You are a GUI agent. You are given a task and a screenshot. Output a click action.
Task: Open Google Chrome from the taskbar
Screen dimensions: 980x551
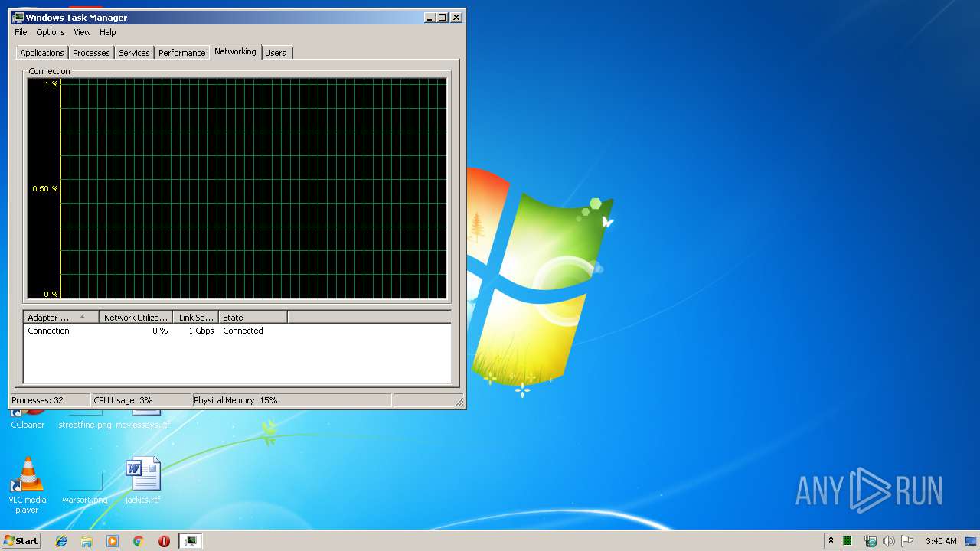click(x=139, y=541)
